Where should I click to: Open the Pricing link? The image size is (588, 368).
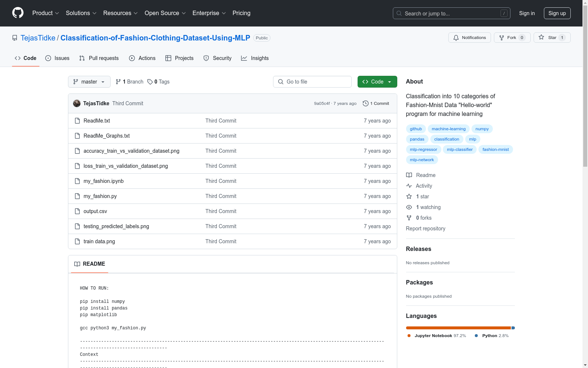241,13
